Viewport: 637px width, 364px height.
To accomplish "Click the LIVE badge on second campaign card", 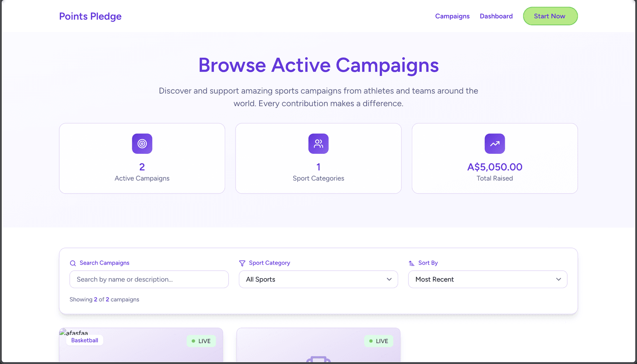I will 379,341.
